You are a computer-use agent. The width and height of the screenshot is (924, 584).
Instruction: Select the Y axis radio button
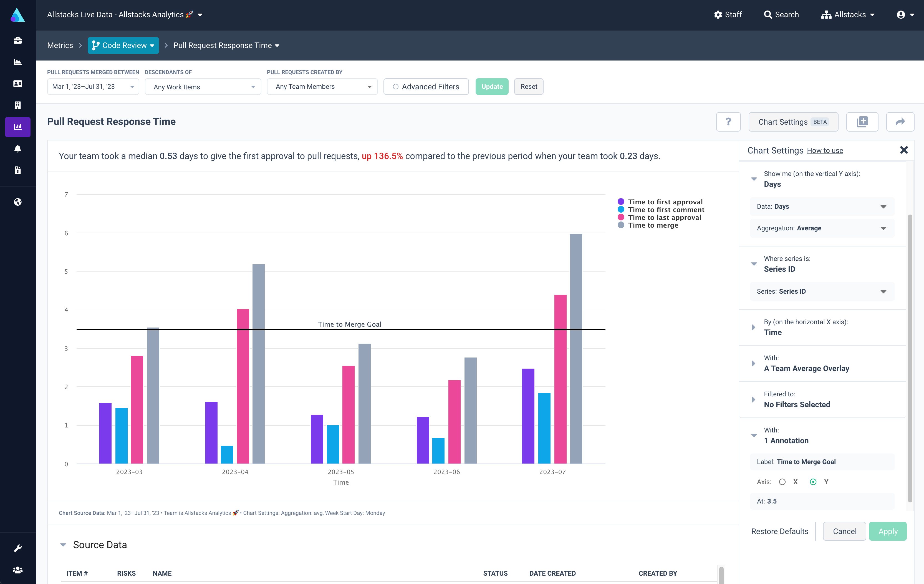tap(813, 482)
